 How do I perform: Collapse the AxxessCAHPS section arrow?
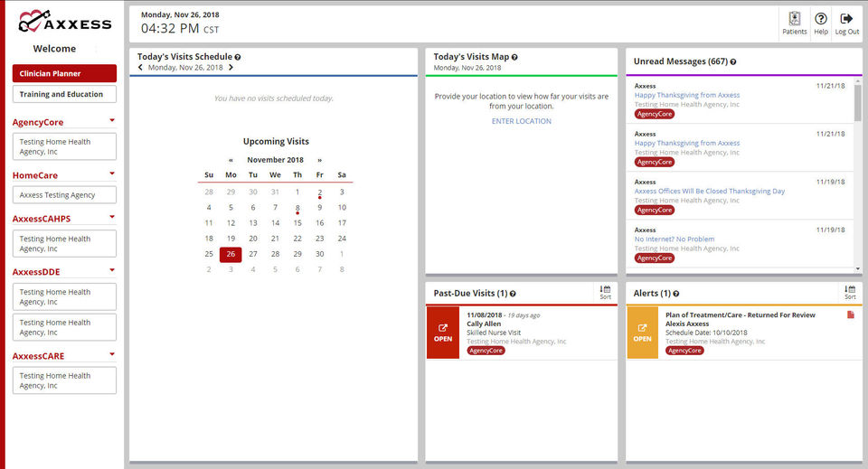pos(112,217)
